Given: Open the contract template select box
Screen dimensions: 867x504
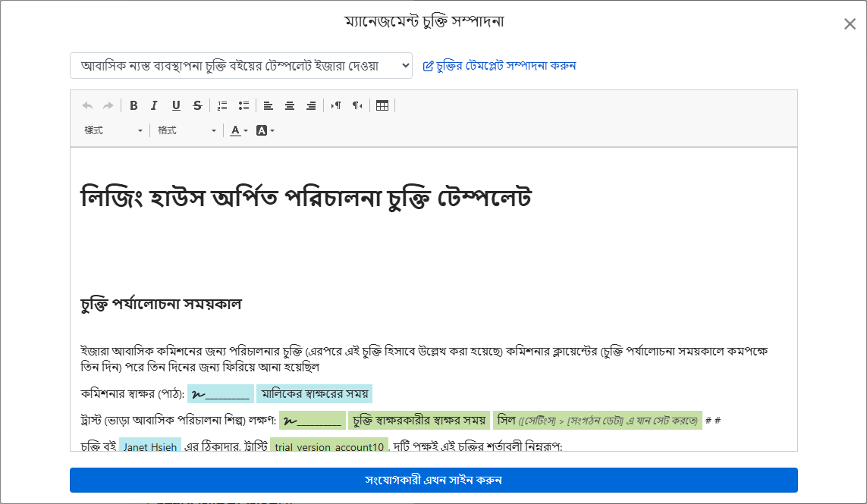Looking at the screenshot, I should point(241,66).
